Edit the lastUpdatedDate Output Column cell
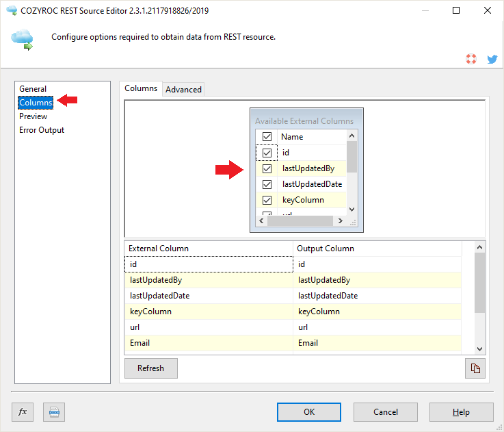This screenshot has height=432, width=504. coord(377,296)
